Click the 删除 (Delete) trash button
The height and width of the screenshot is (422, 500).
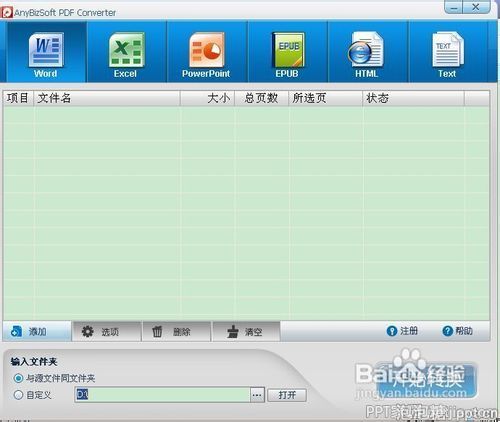click(176, 332)
